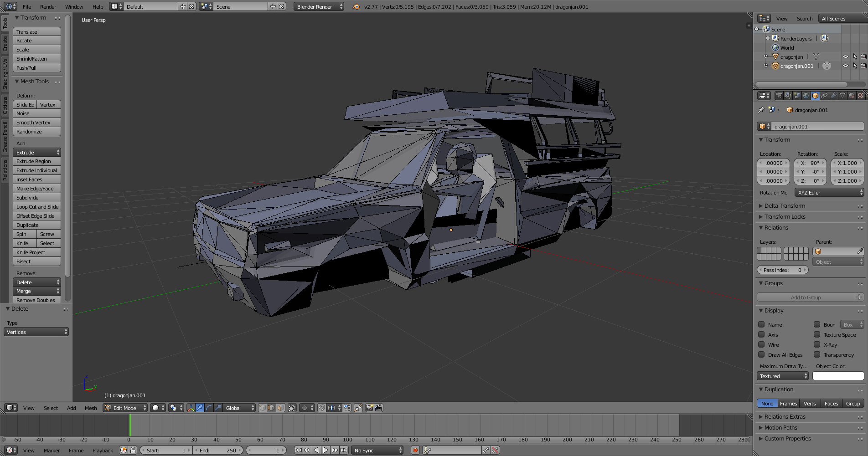Enable the X-Ray checkbox
Image resolution: width=868 pixels, height=456 pixels.
point(817,345)
